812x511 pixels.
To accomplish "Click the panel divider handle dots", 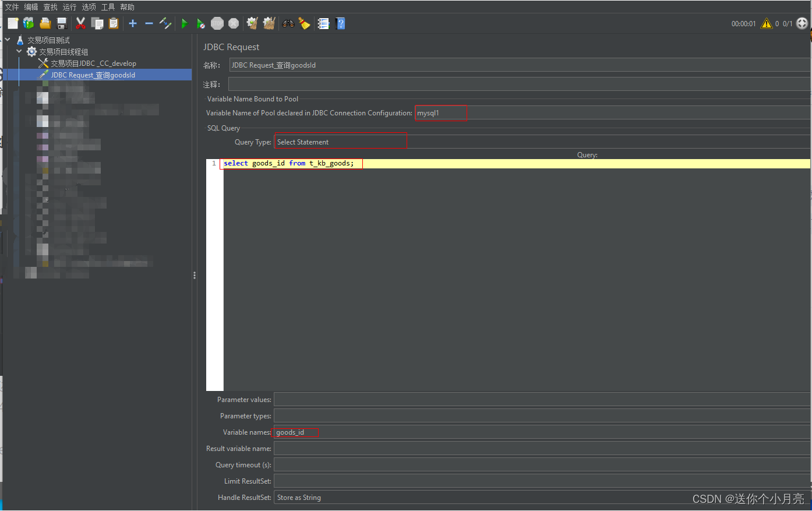I will [195, 275].
